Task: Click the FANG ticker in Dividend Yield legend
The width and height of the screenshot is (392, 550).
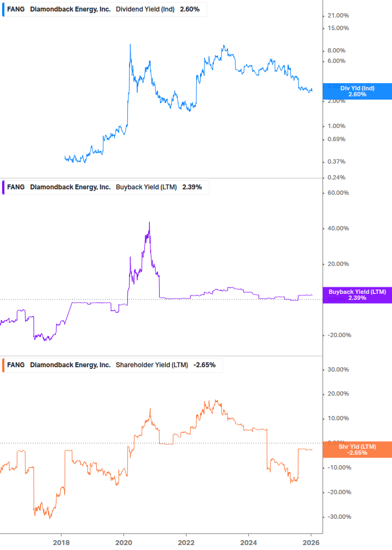Action: click(x=16, y=9)
